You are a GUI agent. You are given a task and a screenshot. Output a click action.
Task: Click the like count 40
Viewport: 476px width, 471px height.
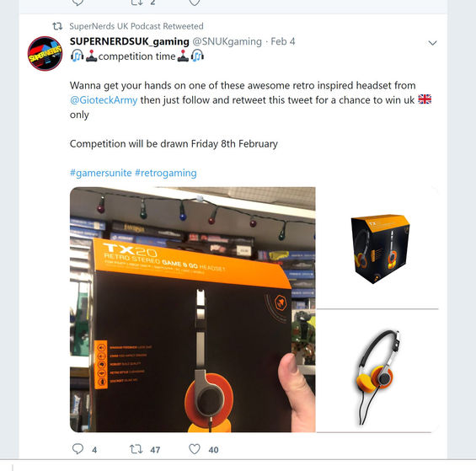(x=213, y=450)
